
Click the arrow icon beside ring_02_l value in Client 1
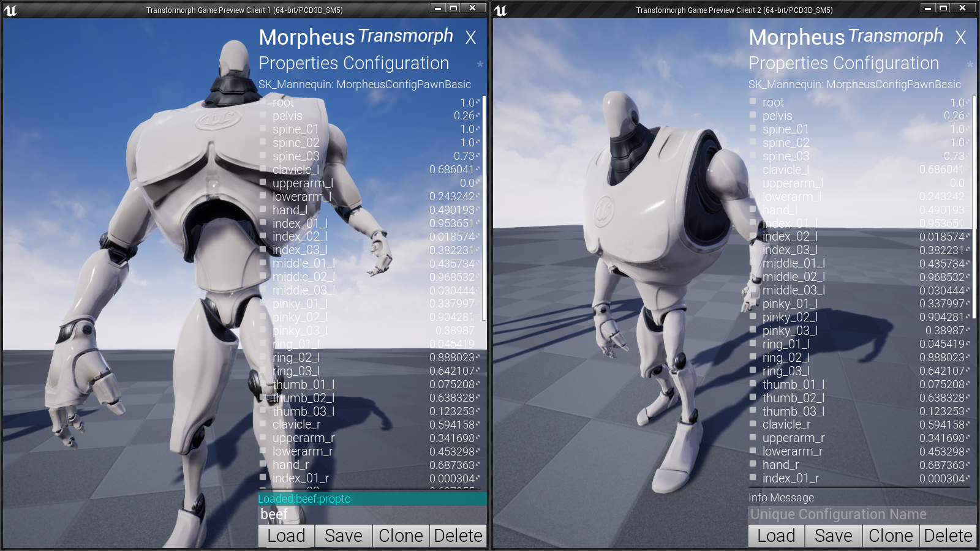coord(478,358)
